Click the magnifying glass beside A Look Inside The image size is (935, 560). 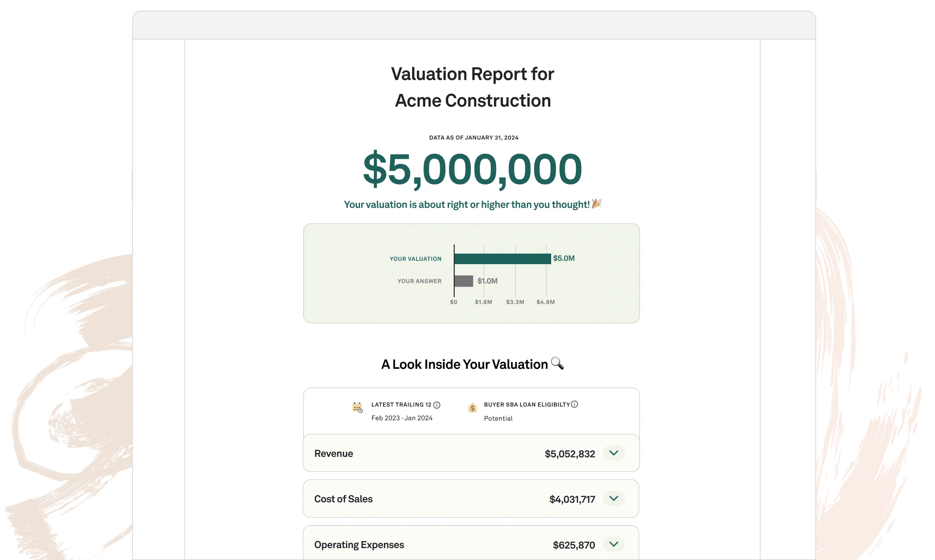[x=557, y=364]
